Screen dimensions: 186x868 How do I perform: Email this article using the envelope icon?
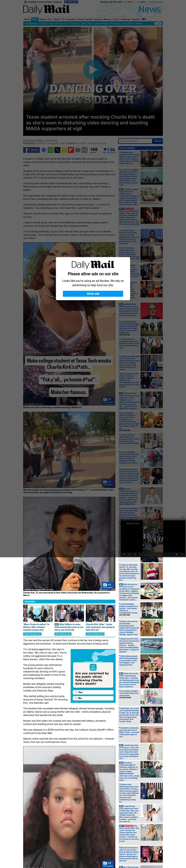(x=78, y=150)
